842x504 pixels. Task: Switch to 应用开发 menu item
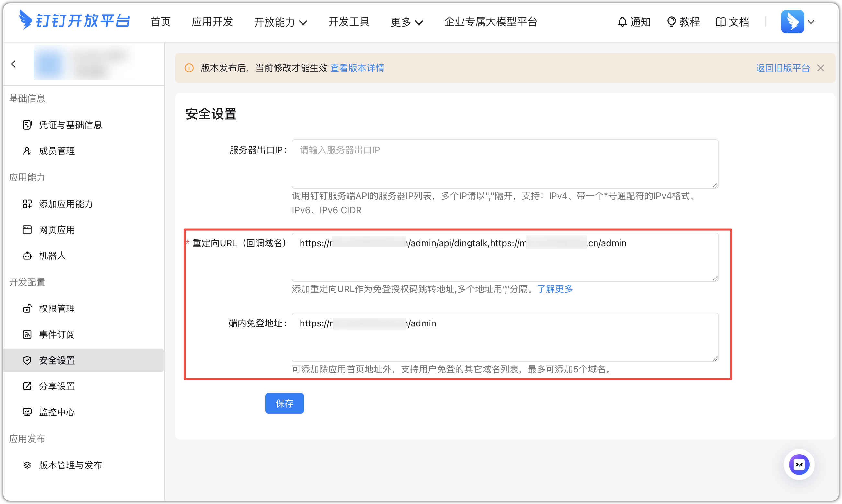pyautogui.click(x=212, y=22)
